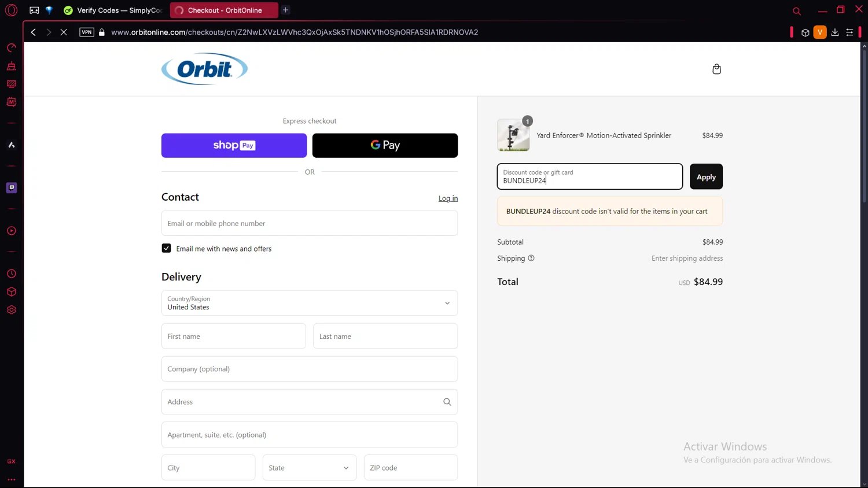Click the City input field

(208, 468)
